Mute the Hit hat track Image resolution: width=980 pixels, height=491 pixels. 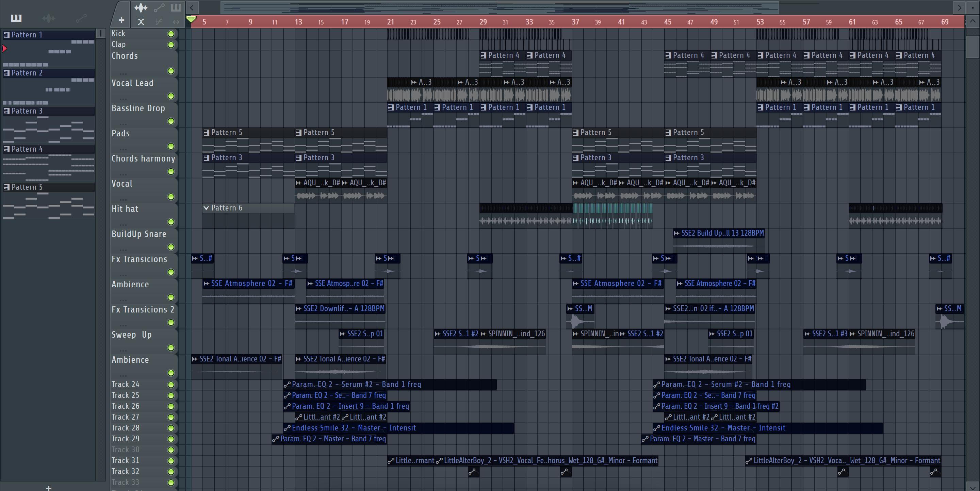(x=171, y=222)
